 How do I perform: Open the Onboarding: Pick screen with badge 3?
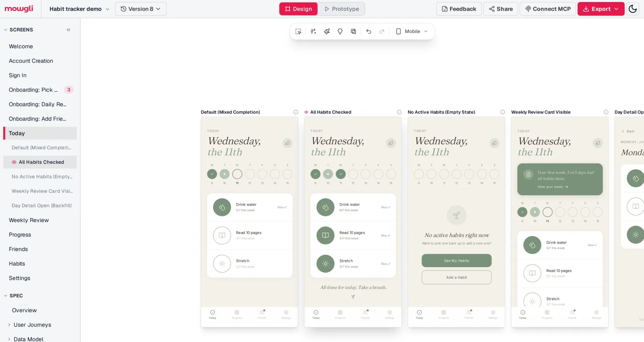(40, 90)
